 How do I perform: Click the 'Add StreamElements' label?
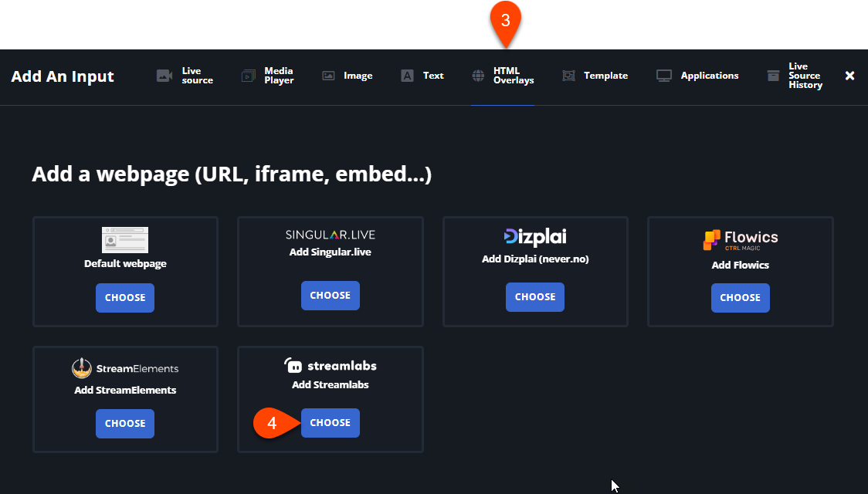click(125, 390)
